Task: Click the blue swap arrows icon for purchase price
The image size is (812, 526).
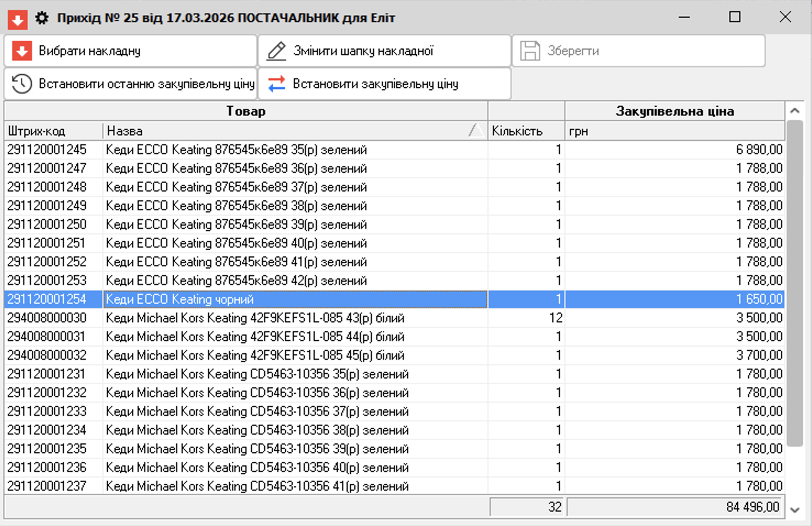Action: pos(276,84)
